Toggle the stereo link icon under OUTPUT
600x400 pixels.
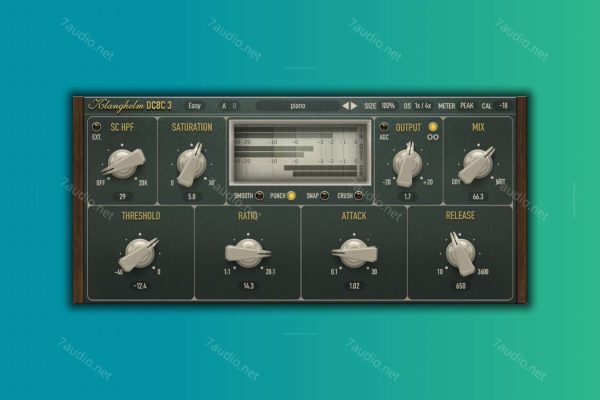[x=433, y=137]
